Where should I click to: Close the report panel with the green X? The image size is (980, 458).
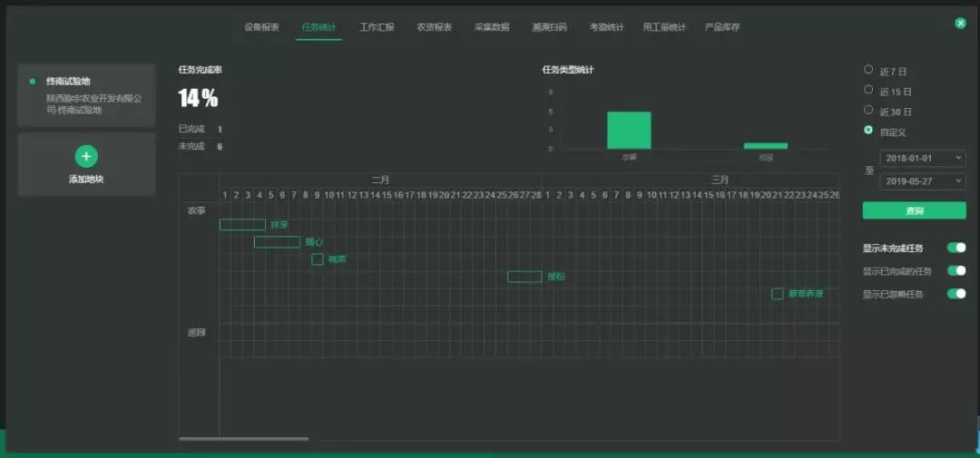click(960, 24)
